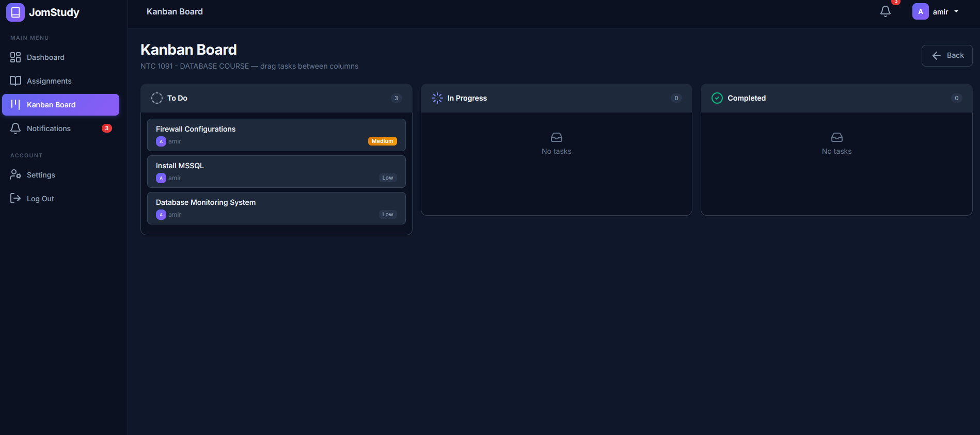Click the To Do dashed circle icon
The height and width of the screenshot is (435, 980).
click(157, 98)
